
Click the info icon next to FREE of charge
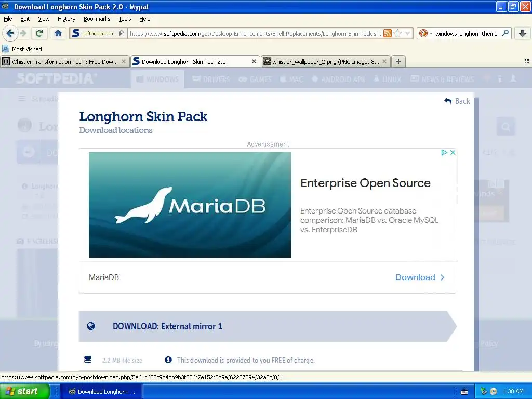pos(168,360)
